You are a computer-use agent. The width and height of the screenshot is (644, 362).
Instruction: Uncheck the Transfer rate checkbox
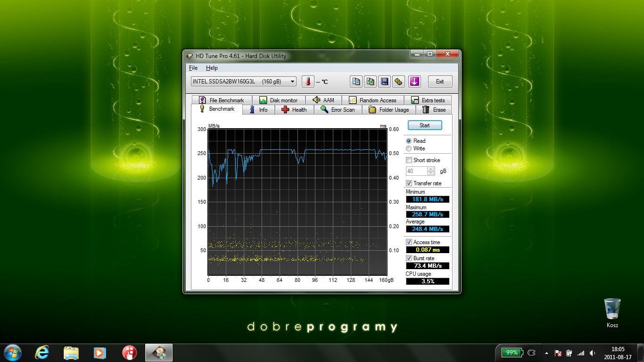tap(409, 183)
